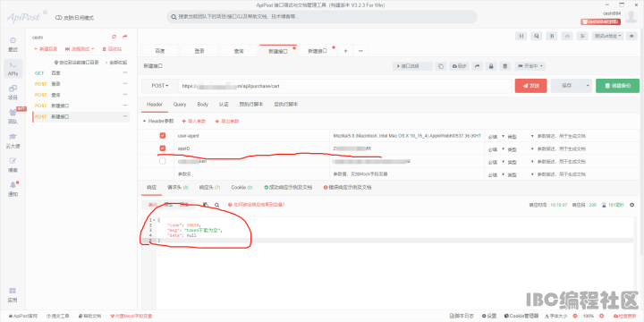This screenshot has height=322, width=644.
Task: Open the more menu for POST 查询 row
Action: click(x=125, y=95)
